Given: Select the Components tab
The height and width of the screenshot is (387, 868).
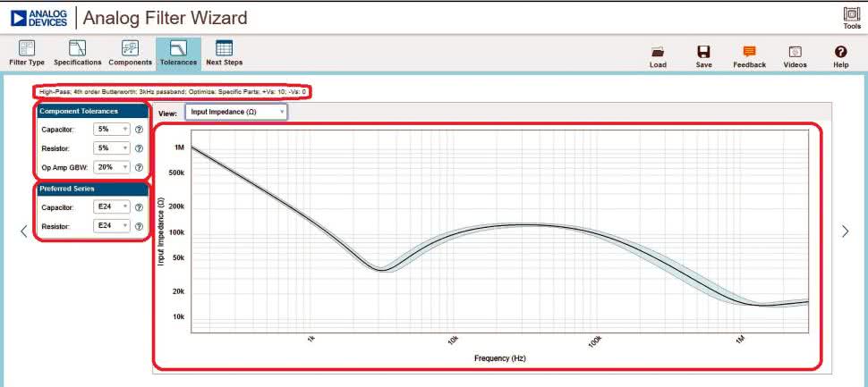Looking at the screenshot, I should pyautogui.click(x=130, y=53).
